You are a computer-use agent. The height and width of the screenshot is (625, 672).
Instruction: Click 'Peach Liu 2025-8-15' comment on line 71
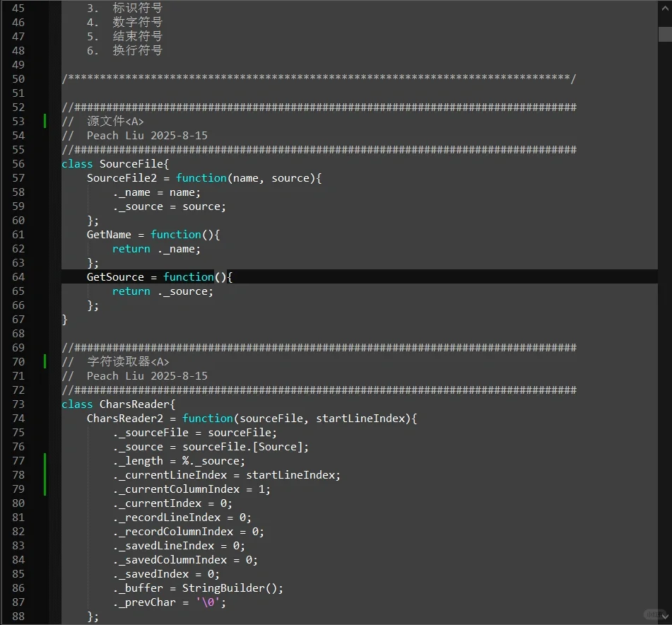click(x=147, y=376)
